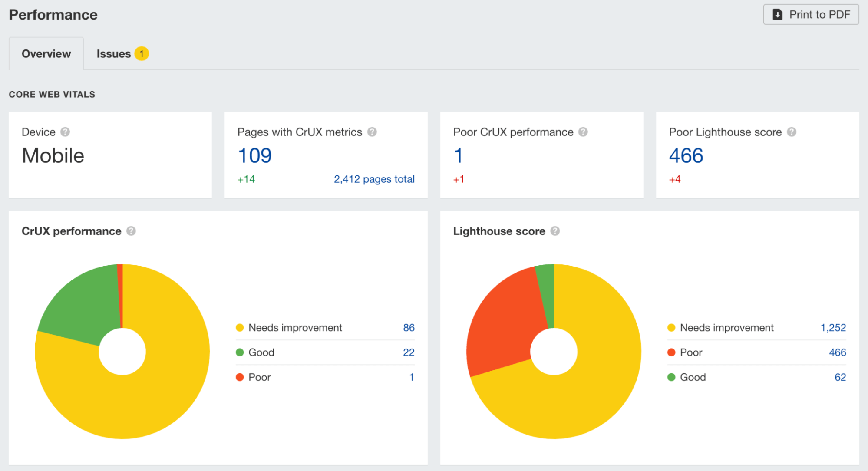The image size is (868, 471).
Task: Click Good label in CrUX legend
Action: pyautogui.click(x=261, y=352)
